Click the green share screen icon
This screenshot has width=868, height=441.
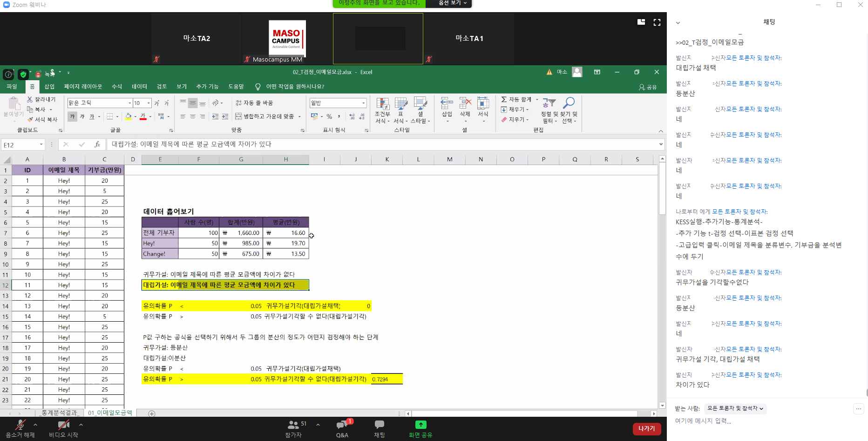point(420,425)
